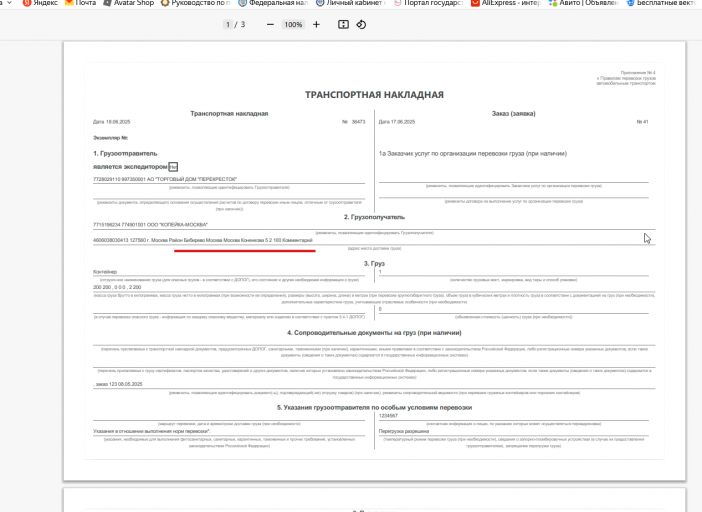
Task: Click the '200 200, 0 0 0, 2 200' values
Action: (x=117, y=287)
